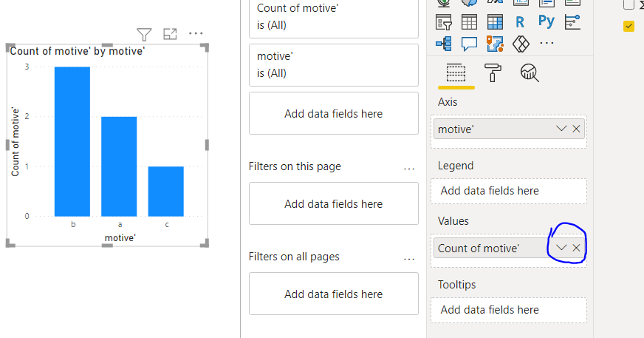Open More options on chart header
This screenshot has height=338, width=644.
tap(196, 33)
